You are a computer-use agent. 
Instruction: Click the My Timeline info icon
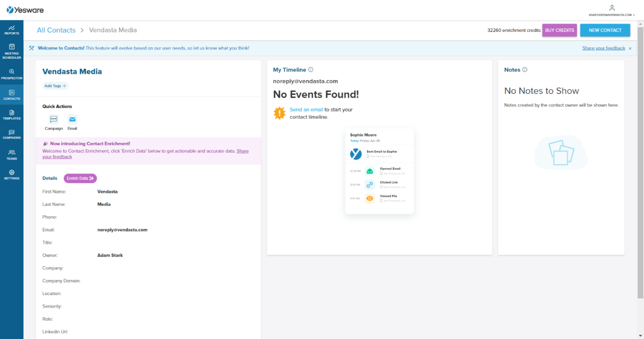[311, 70]
